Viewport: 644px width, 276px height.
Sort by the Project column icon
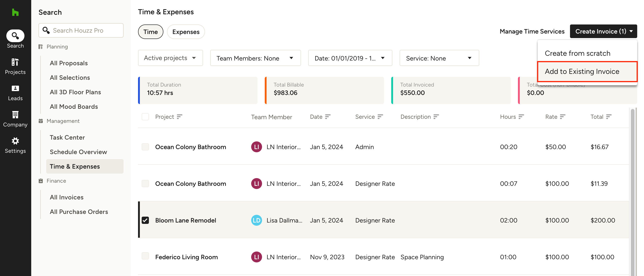pyautogui.click(x=179, y=117)
